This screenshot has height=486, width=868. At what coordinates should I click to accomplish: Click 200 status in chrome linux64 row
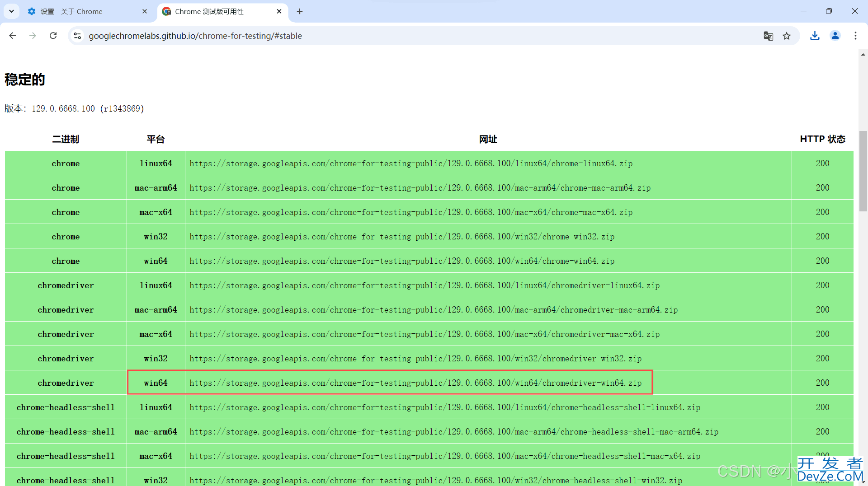pyautogui.click(x=822, y=164)
